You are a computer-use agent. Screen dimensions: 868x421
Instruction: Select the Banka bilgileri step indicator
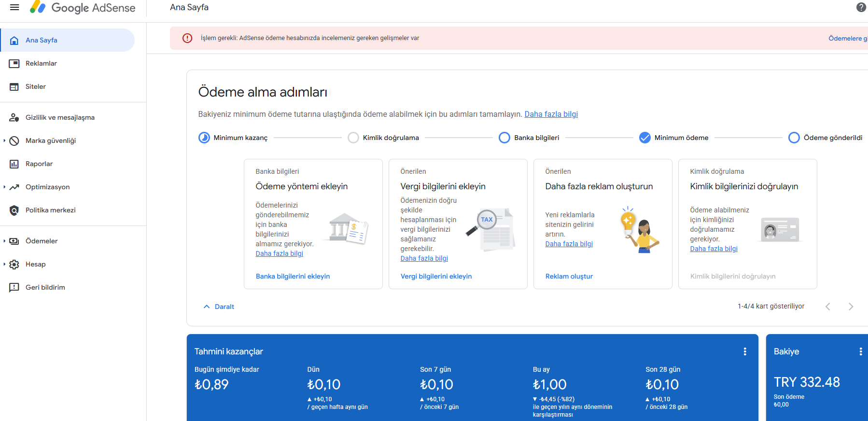pos(504,138)
